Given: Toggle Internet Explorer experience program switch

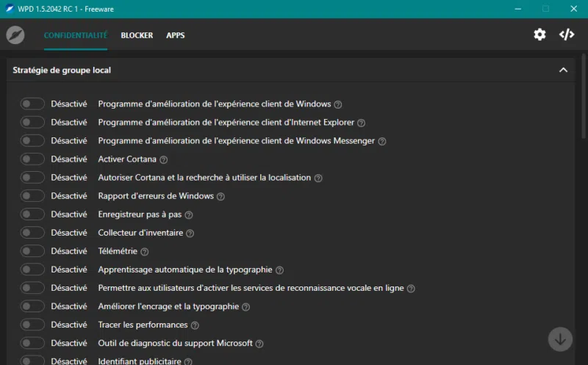Looking at the screenshot, I should (32, 122).
